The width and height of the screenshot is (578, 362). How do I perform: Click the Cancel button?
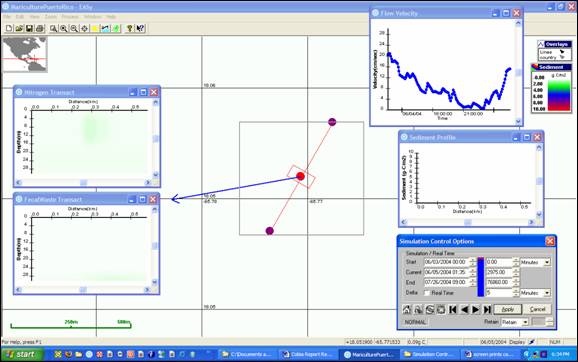click(x=537, y=309)
